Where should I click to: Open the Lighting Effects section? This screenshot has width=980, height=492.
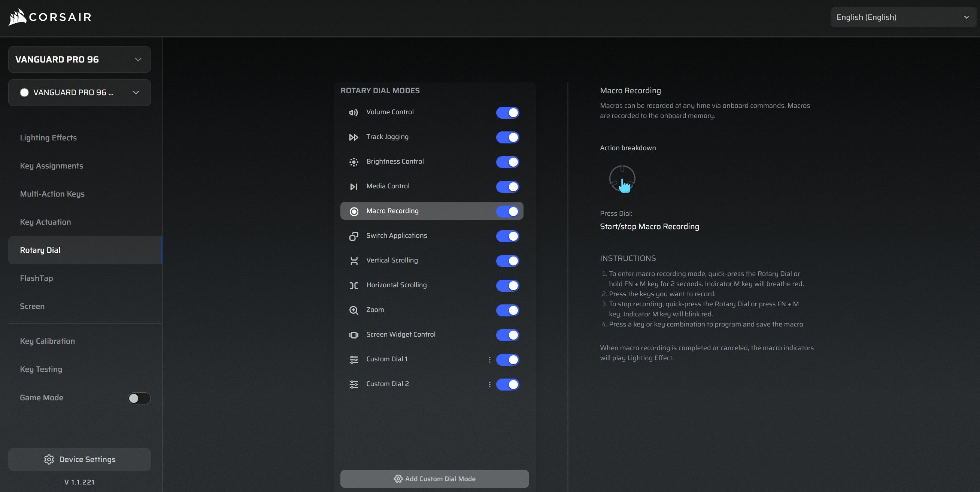48,138
